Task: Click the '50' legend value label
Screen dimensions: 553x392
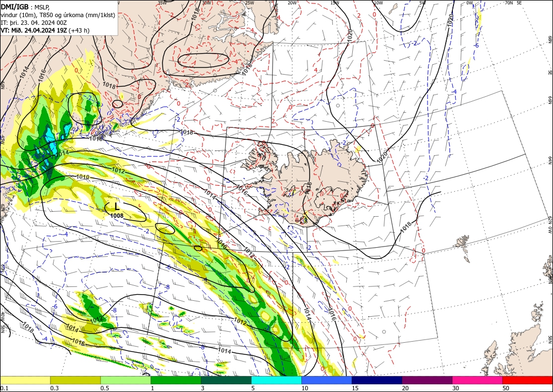Action: point(506,388)
